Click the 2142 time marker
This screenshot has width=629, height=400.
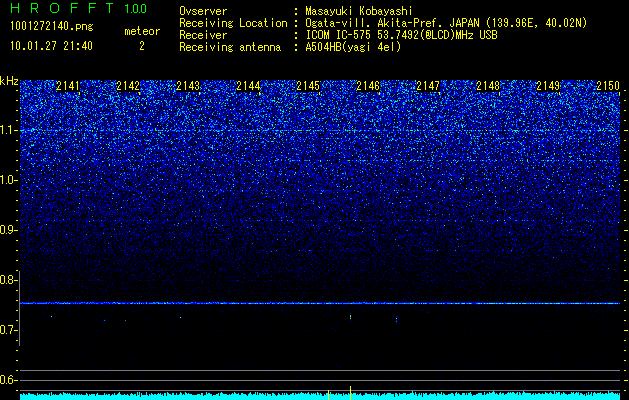tap(128, 86)
